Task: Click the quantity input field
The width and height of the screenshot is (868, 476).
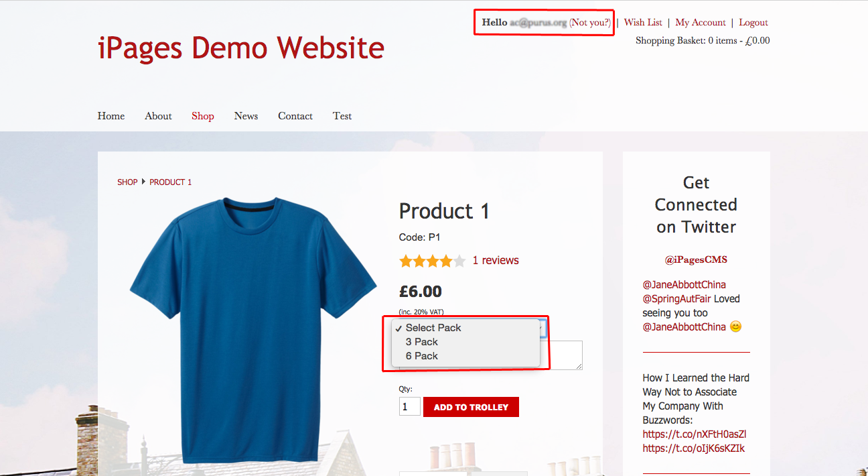Action: pyautogui.click(x=409, y=407)
